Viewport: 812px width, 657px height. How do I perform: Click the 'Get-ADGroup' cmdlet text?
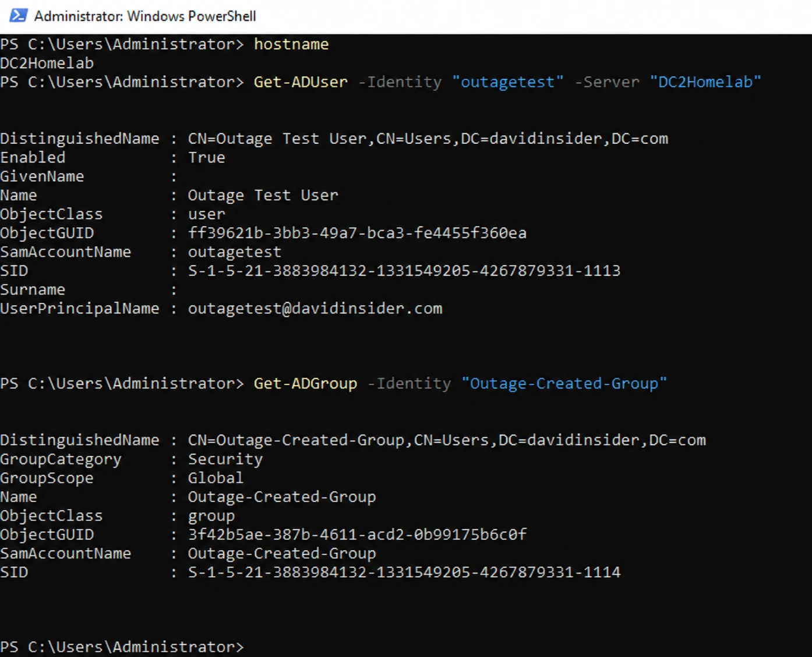(305, 384)
